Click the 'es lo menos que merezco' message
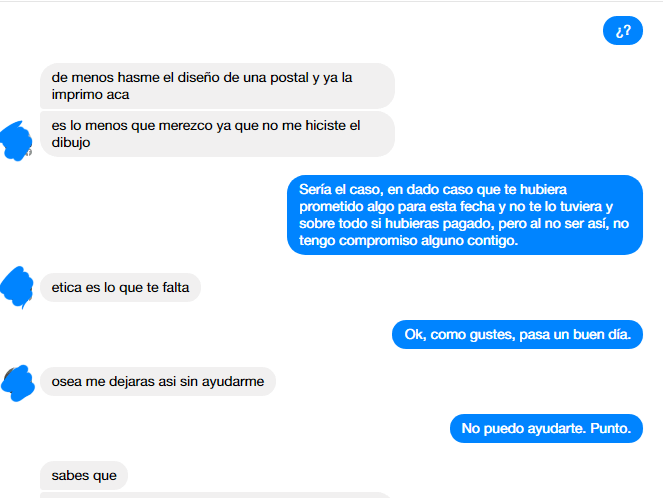663x498 pixels. [x=217, y=134]
